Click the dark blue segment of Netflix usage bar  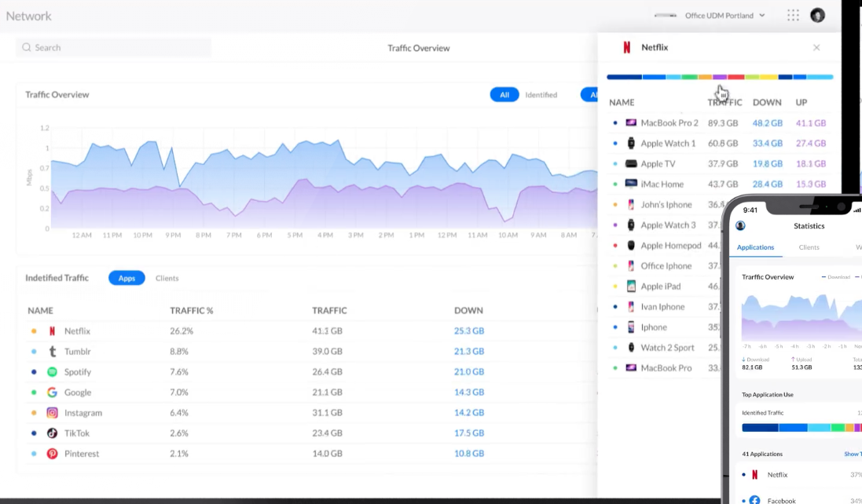(624, 77)
